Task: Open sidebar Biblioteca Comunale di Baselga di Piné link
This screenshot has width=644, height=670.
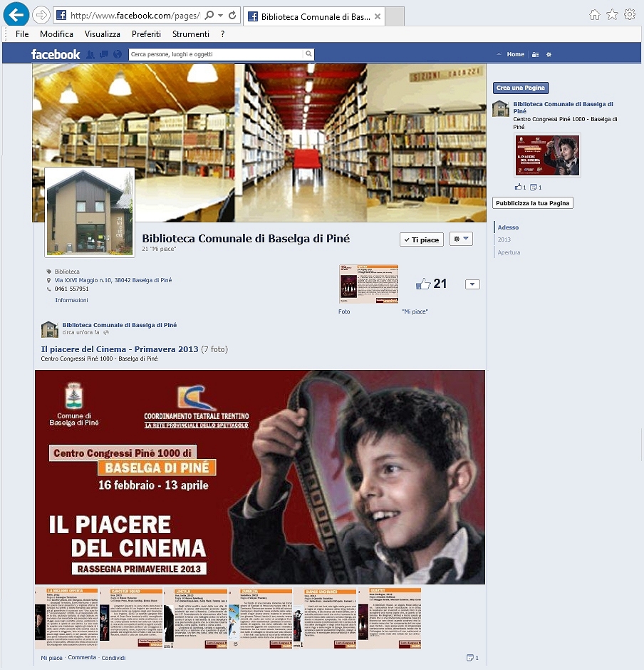Action: (563, 107)
